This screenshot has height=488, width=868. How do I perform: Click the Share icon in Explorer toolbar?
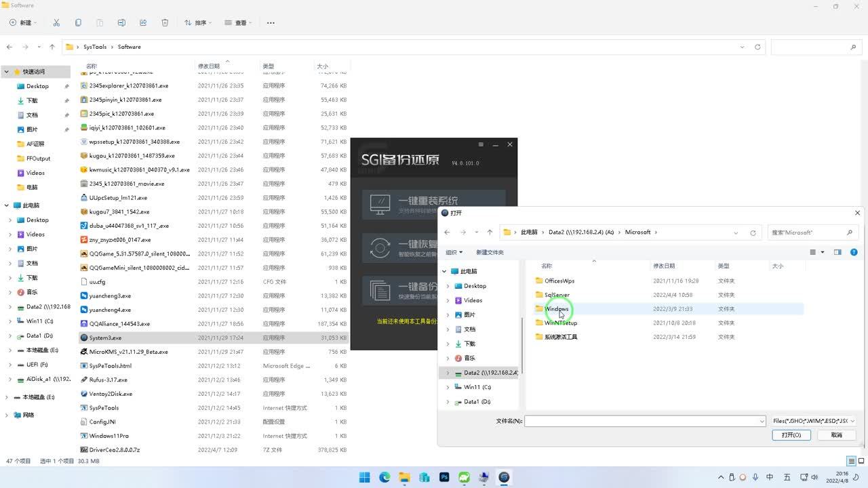[143, 22]
